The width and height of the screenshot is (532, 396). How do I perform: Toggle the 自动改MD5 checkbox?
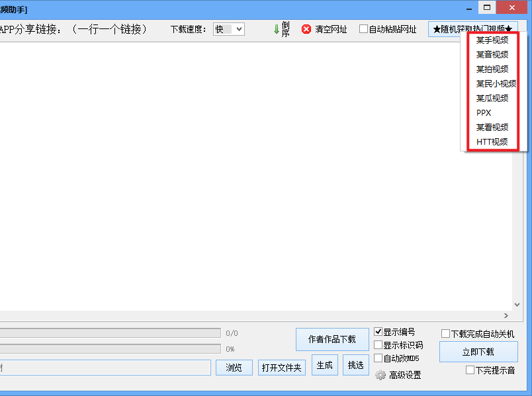[x=378, y=358]
